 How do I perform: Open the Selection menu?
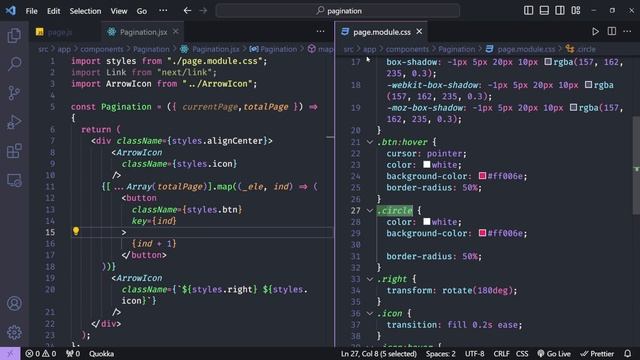85,11
